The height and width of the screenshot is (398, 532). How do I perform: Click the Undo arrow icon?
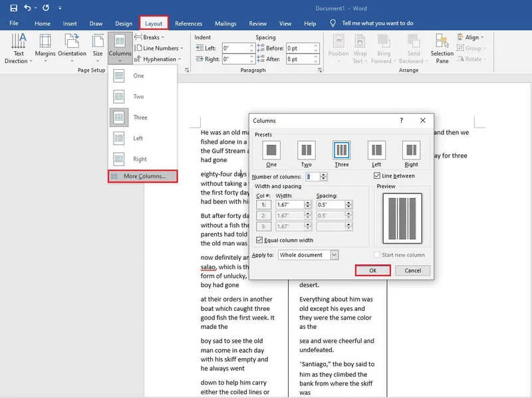tap(27, 8)
